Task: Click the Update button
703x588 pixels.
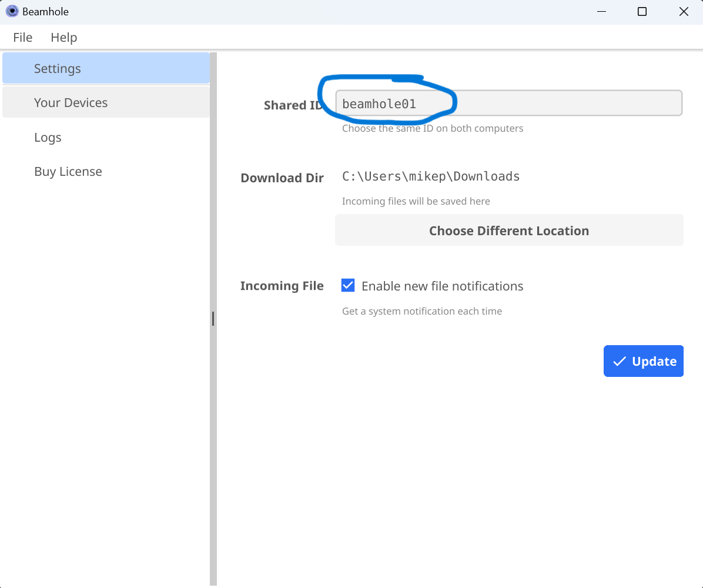Action: [x=644, y=361]
